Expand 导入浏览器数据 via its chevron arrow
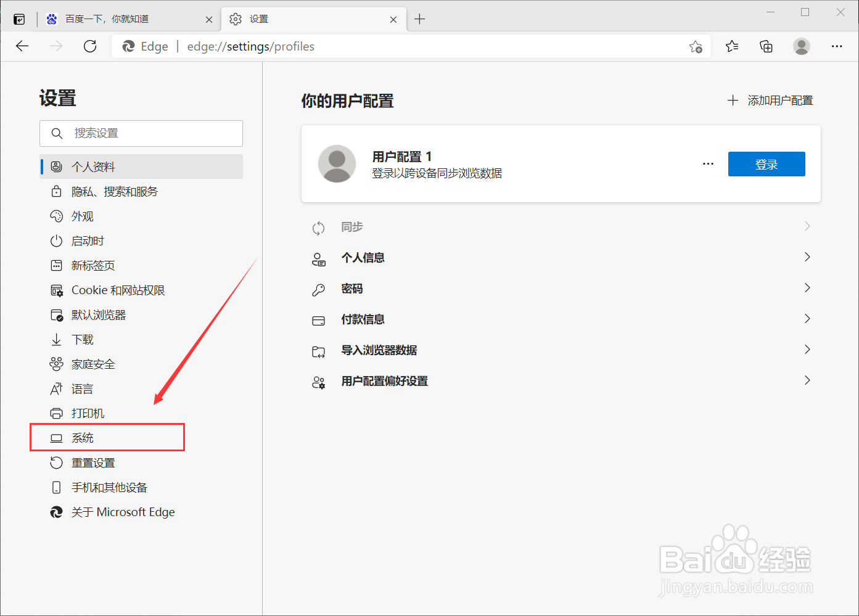 (x=807, y=350)
